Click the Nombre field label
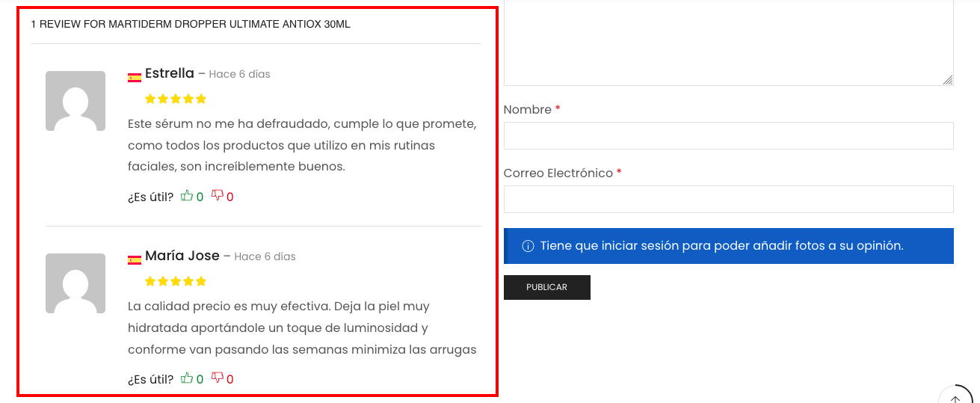The width and height of the screenshot is (980, 403). [x=528, y=110]
